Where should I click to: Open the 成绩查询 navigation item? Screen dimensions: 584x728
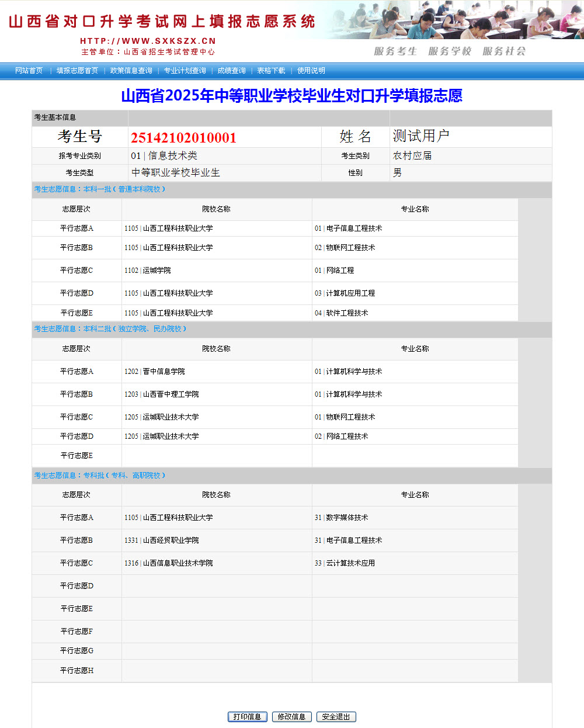231,70
